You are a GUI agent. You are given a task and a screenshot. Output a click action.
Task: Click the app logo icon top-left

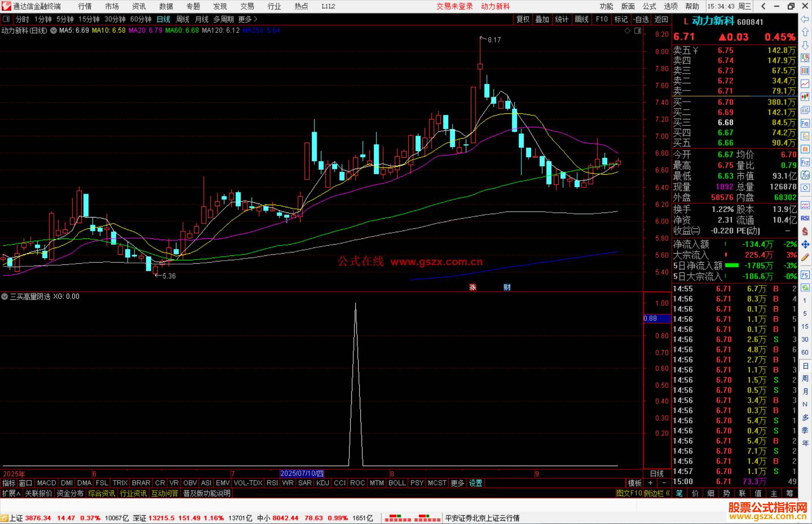(6, 6)
